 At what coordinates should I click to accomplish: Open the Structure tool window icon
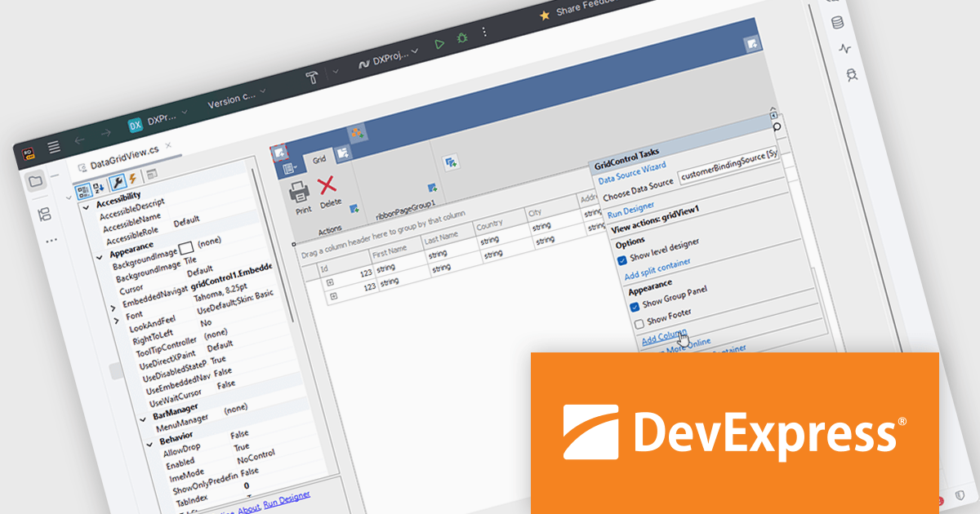click(44, 215)
